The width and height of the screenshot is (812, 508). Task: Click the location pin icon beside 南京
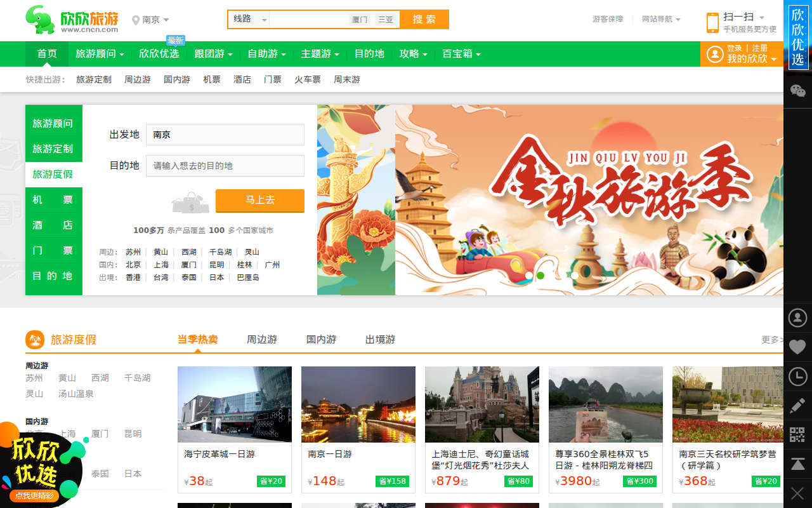coord(136,20)
